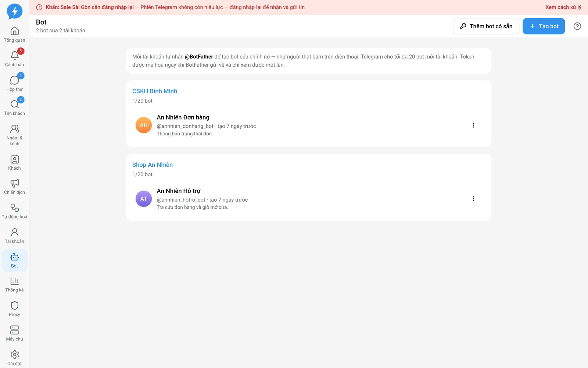This screenshot has height=368, width=588.
Task: Open Tìm khách search page
Action: point(14,108)
